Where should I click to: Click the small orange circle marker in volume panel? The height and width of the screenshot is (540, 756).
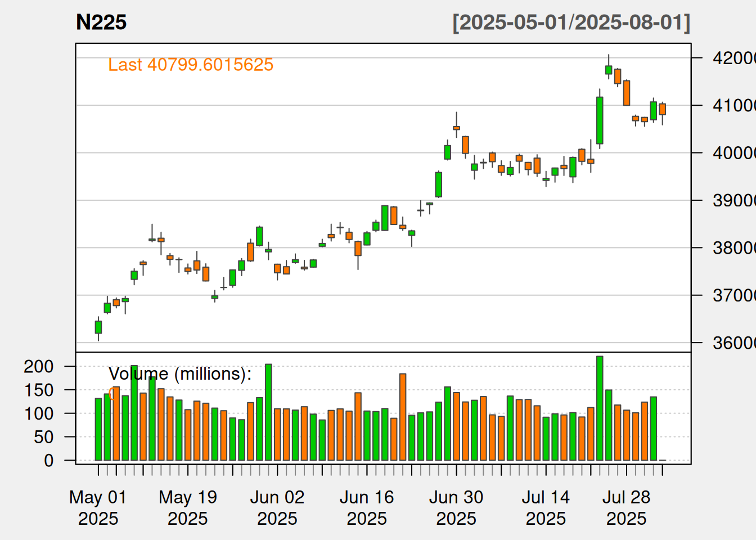click(113, 394)
